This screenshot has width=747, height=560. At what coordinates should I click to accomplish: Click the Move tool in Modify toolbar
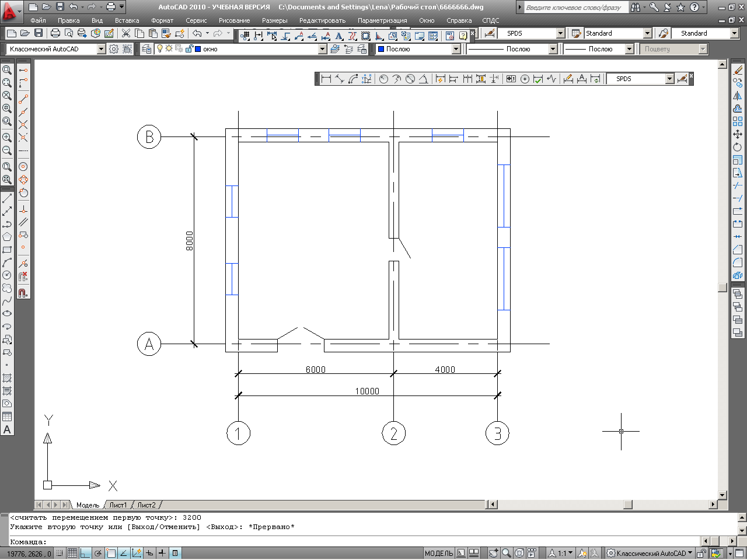click(738, 134)
